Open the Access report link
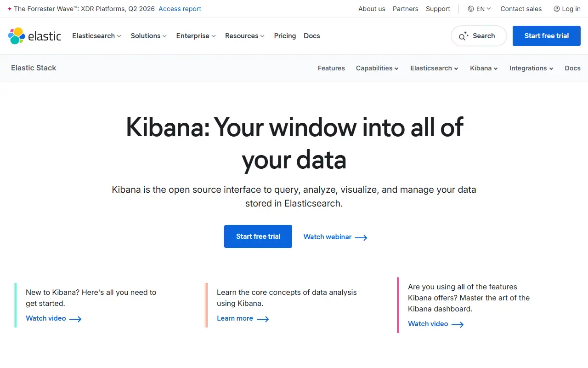Screen dimensions: 588x368 pyautogui.click(x=180, y=9)
